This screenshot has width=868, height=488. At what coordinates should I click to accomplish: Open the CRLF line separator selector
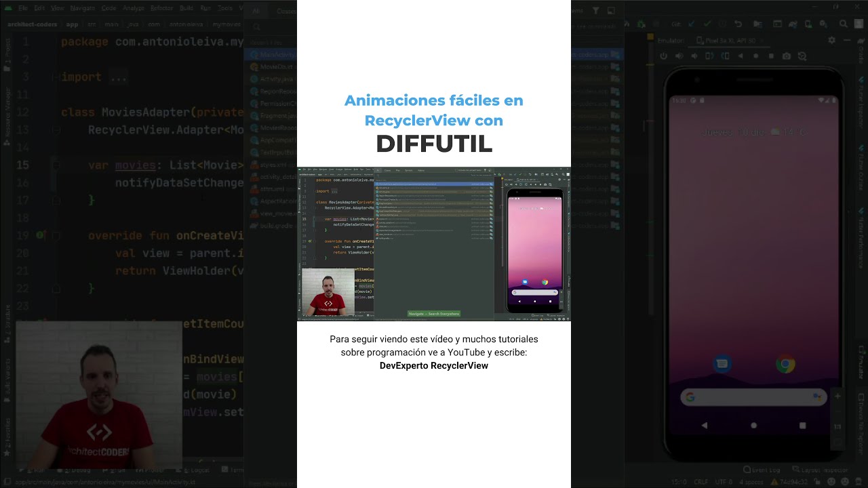coord(701,482)
